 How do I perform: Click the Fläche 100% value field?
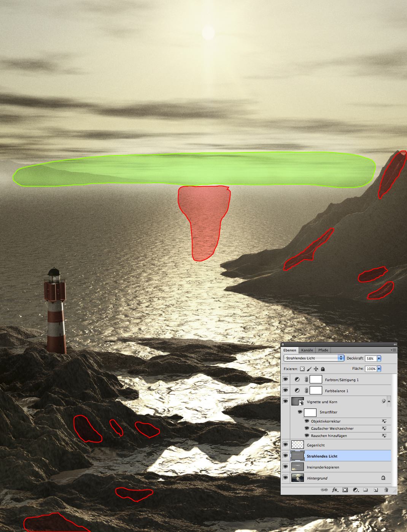coord(371,369)
